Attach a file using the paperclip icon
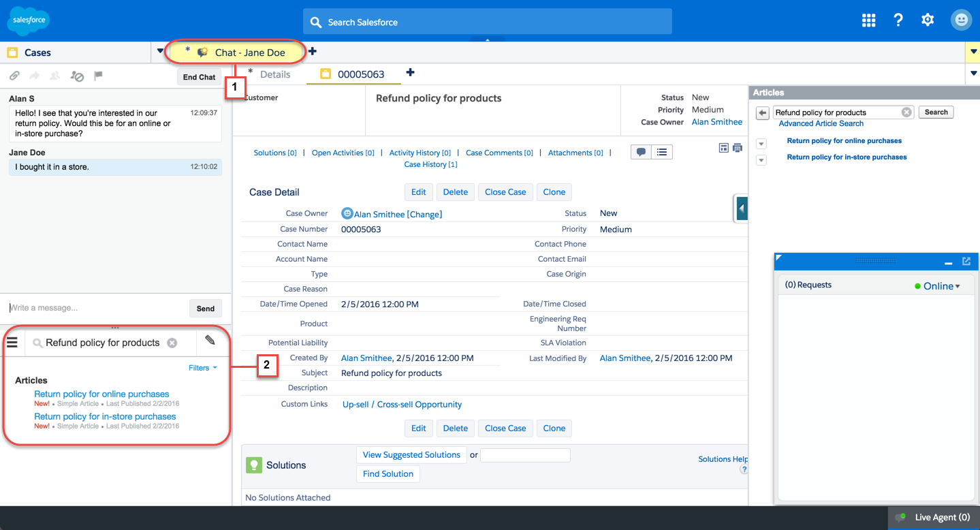This screenshot has height=530, width=980. pos(14,76)
